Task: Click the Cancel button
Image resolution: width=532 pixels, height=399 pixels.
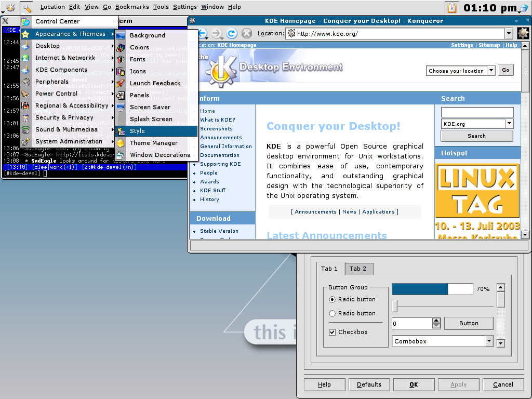Action: point(503,384)
